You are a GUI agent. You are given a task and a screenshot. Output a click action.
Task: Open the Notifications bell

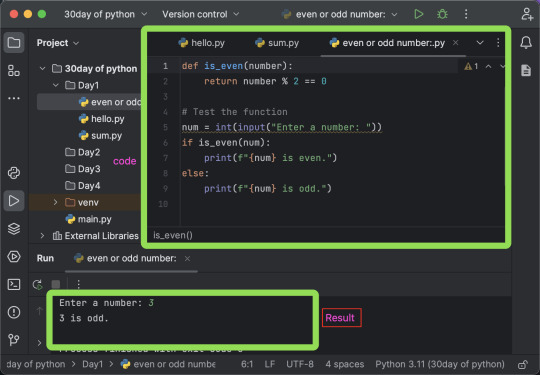pyautogui.click(x=526, y=43)
